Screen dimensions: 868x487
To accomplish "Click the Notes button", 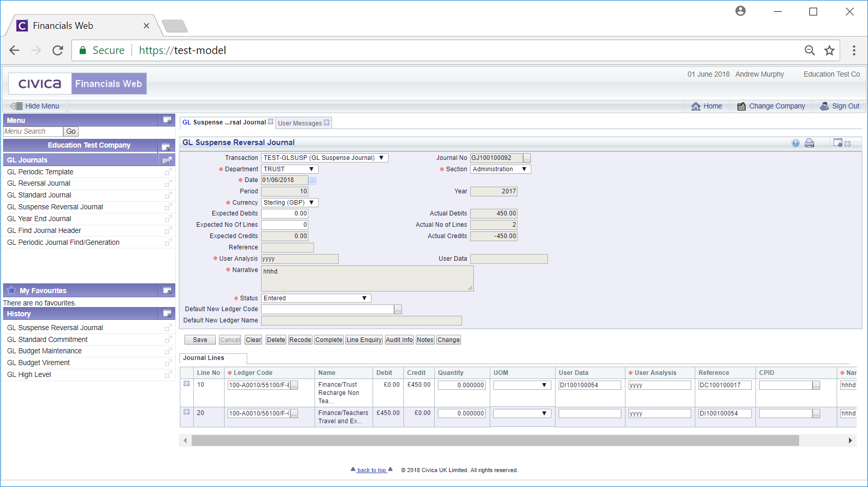I will coord(425,340).
